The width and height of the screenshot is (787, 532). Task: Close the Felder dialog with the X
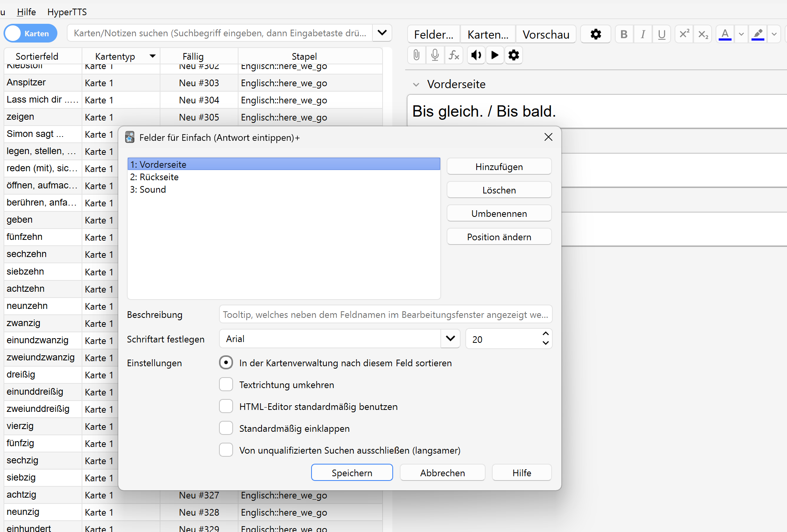(x=548, y=137)
